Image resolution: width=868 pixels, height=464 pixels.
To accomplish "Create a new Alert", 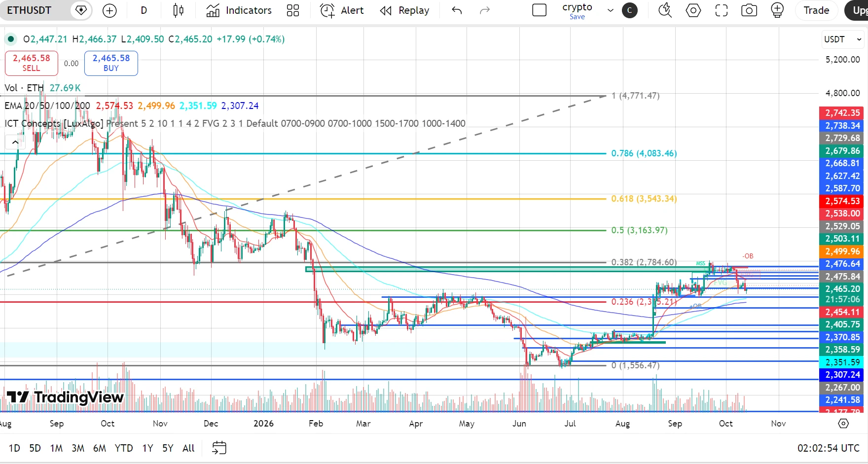I will point(342,10).
